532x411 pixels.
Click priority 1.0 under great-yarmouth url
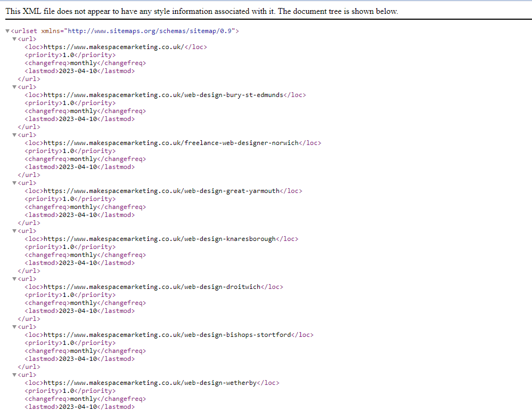70,199
